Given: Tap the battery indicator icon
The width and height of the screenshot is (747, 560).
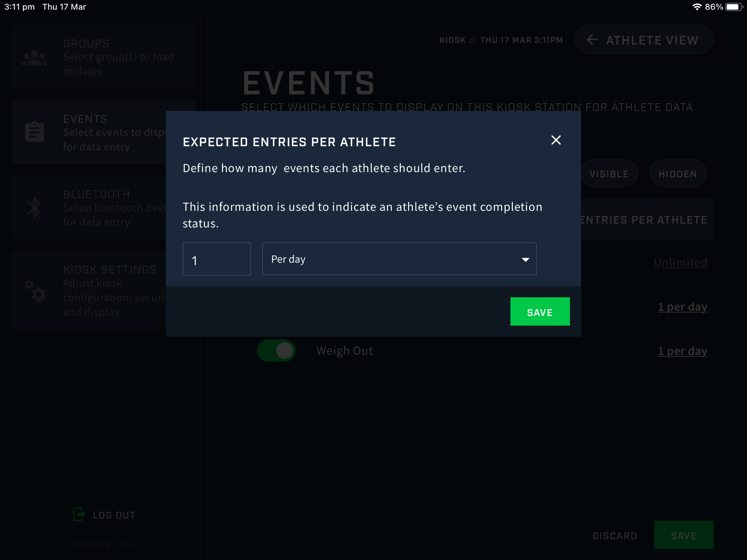Looking at the screenshot, I should pos(734,7).
